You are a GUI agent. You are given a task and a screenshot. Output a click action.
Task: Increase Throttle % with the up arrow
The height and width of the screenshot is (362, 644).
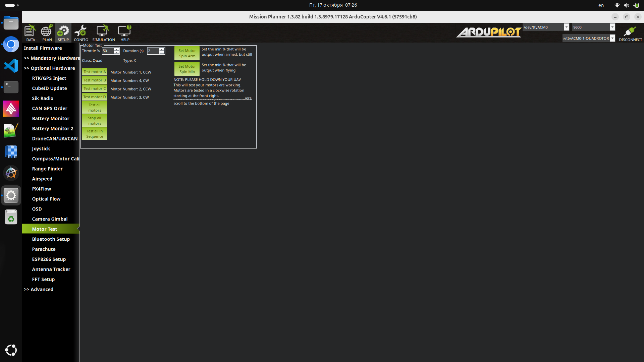click(x=116, y=49)
